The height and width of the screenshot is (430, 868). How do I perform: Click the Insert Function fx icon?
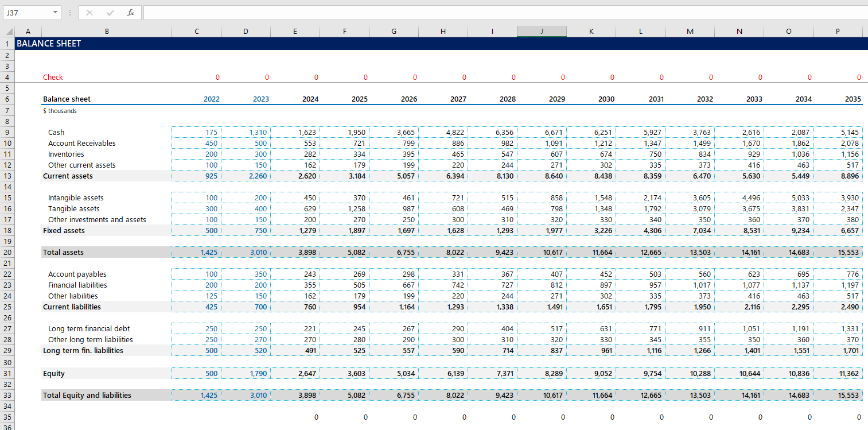tap(131, 13)
